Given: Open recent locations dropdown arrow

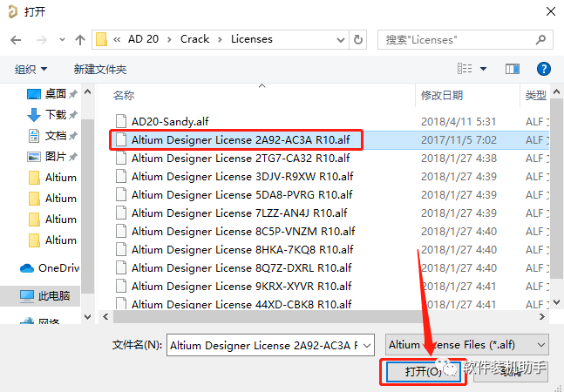Looking at the screenshot, I should [62, 39].
